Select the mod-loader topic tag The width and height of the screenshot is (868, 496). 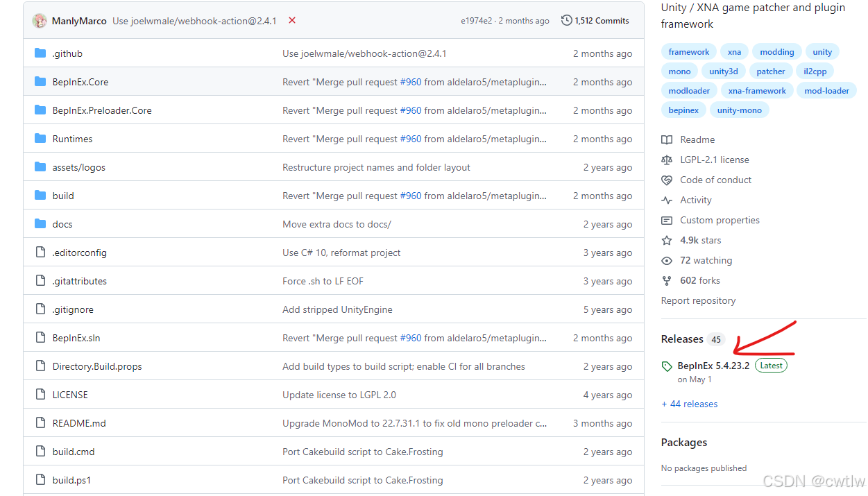(827, 91)
